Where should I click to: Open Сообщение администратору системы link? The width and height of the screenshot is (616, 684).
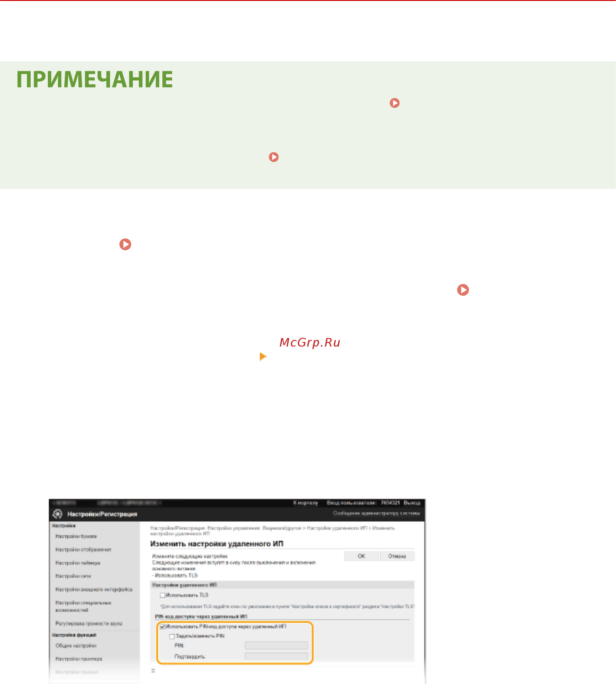[376, 513]
